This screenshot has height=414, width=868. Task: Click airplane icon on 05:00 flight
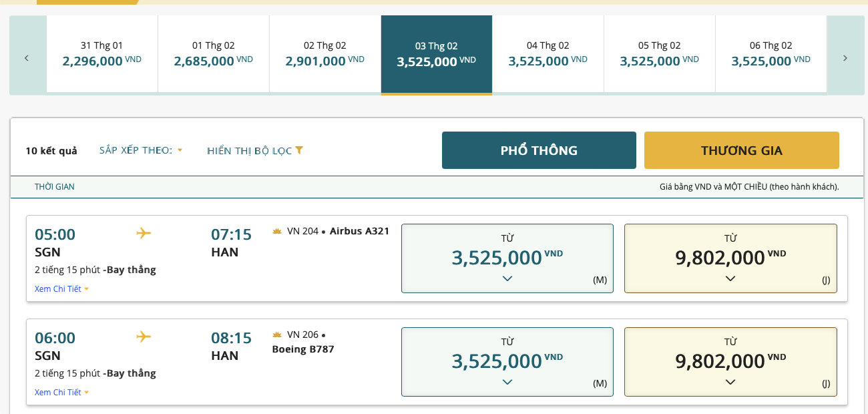[x=144, y=233]
